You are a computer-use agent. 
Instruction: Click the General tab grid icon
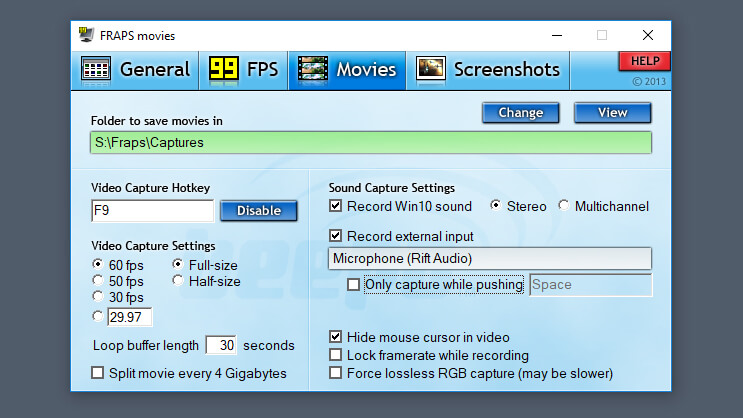pyautogui.click(x=96, y=69)
